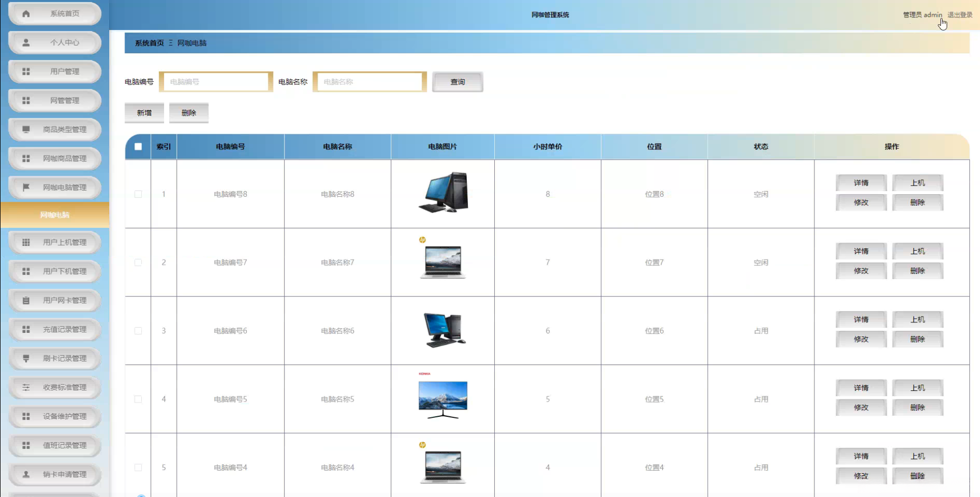The height and width of the screenshot is (497, 980).
Task: Click 修改 for 电脑名称6
Action: coord(861,339)
